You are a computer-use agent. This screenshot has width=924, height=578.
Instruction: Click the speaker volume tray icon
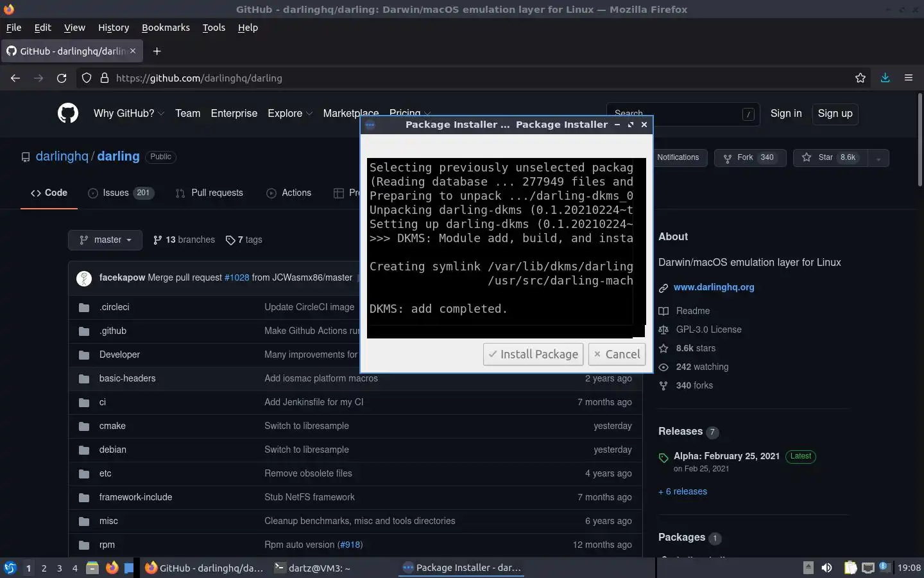(x=827, y=568)
